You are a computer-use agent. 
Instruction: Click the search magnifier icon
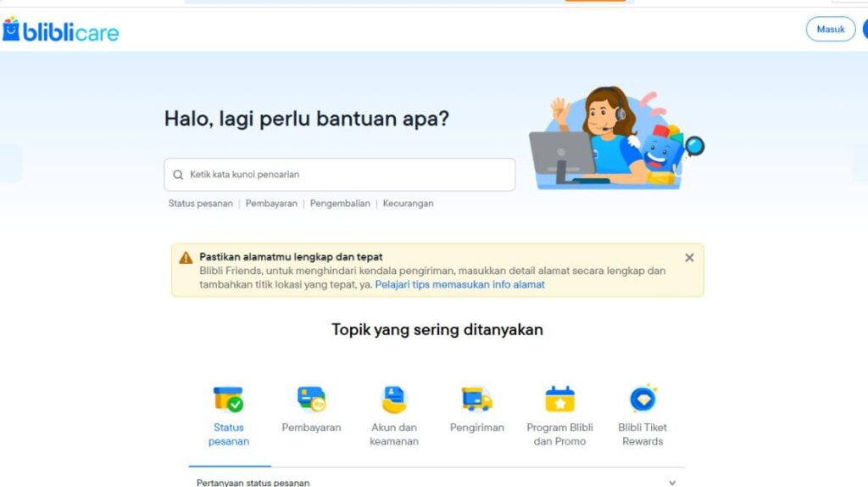[178, 175]
